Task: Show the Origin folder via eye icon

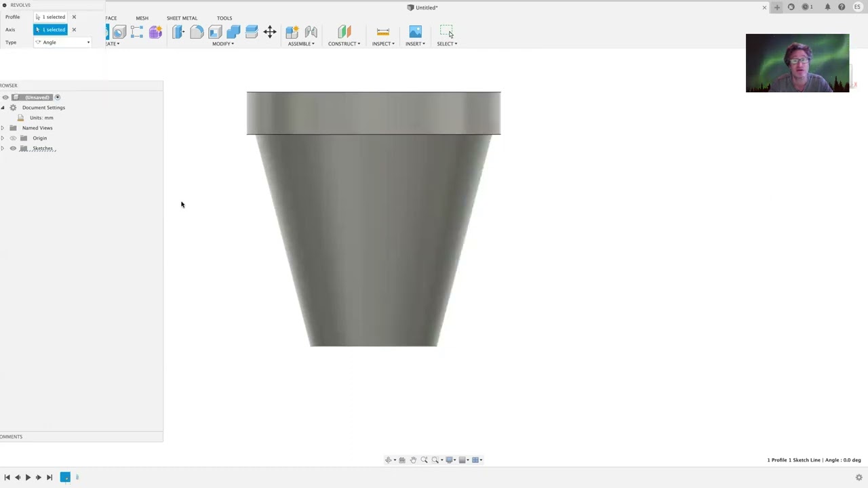Action: point(13,138)
